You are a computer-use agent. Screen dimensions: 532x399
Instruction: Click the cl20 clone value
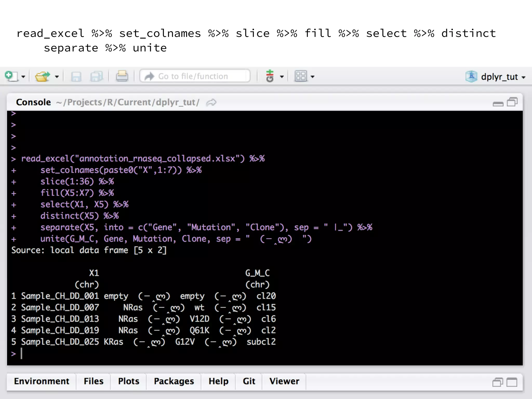click(x=266, y=296)
